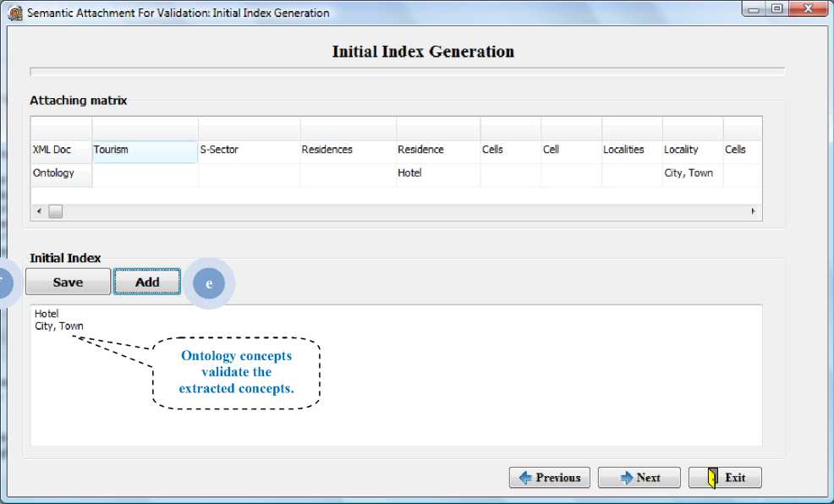The width and height of the screenshot is (834, 504).
Task: Click the XML Doc row header
Action: (61, 151)
